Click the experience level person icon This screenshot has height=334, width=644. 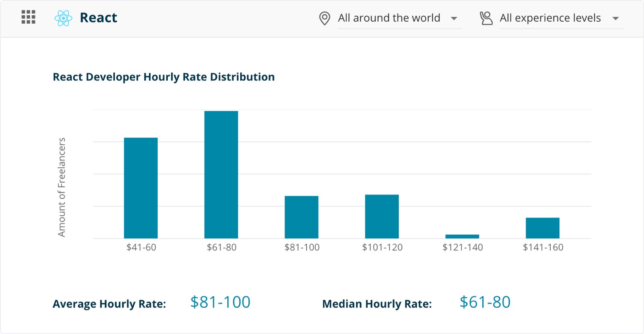coord(486,18)
